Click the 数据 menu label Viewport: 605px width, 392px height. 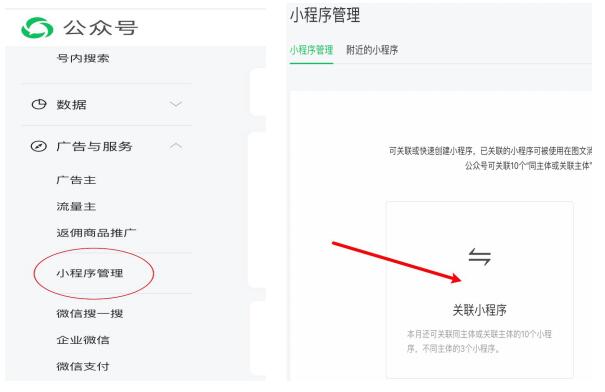coord(71,105)
